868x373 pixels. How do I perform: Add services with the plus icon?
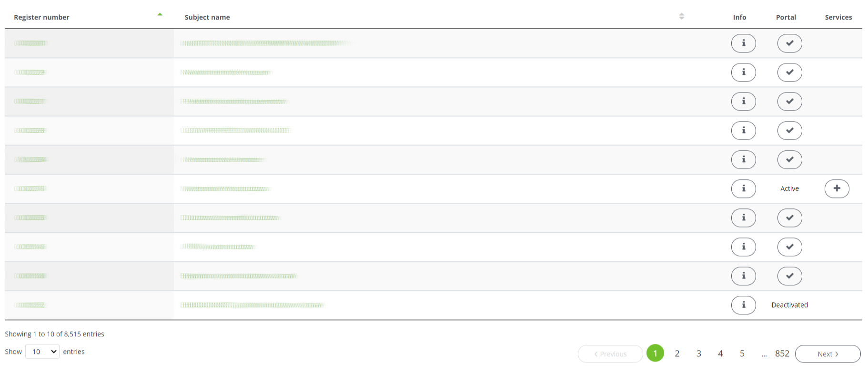[x=837, y=188]
